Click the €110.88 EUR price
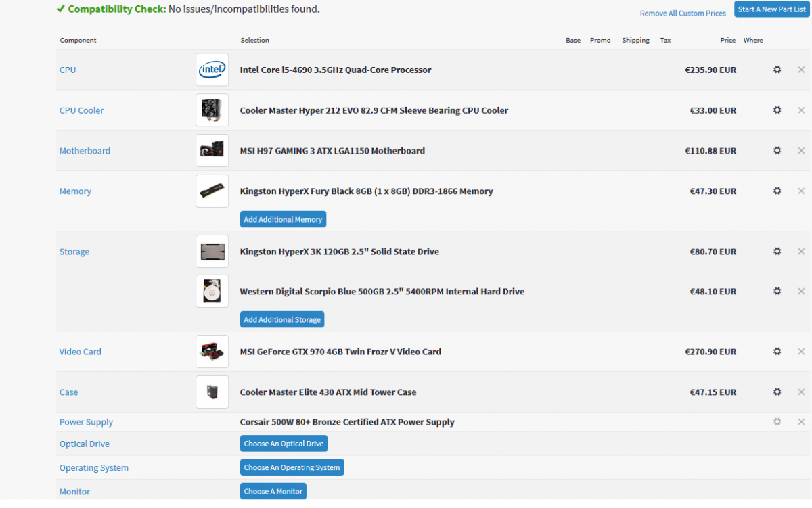This screenshot has width=812, height=508. tap(710, 151)
